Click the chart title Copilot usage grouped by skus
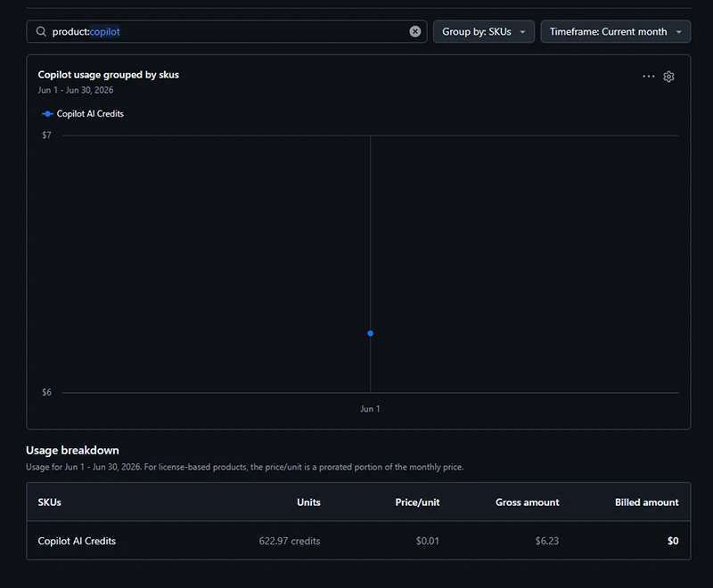 point(108,75)
